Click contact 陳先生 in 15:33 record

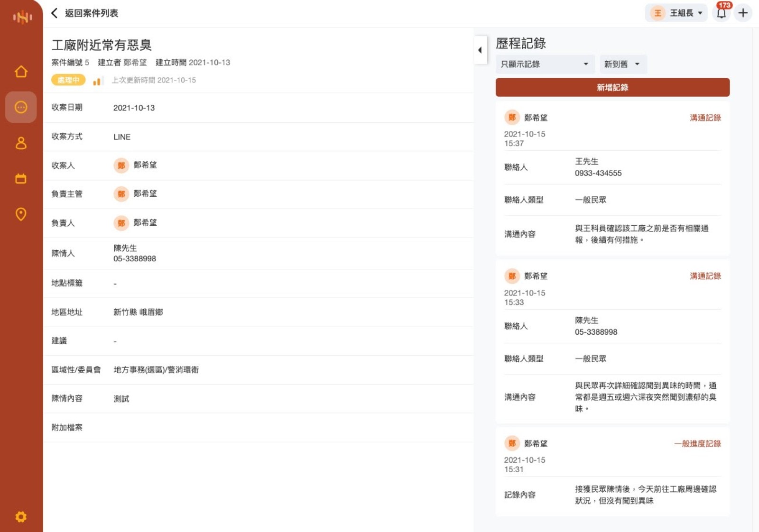[x=587, y=321]
